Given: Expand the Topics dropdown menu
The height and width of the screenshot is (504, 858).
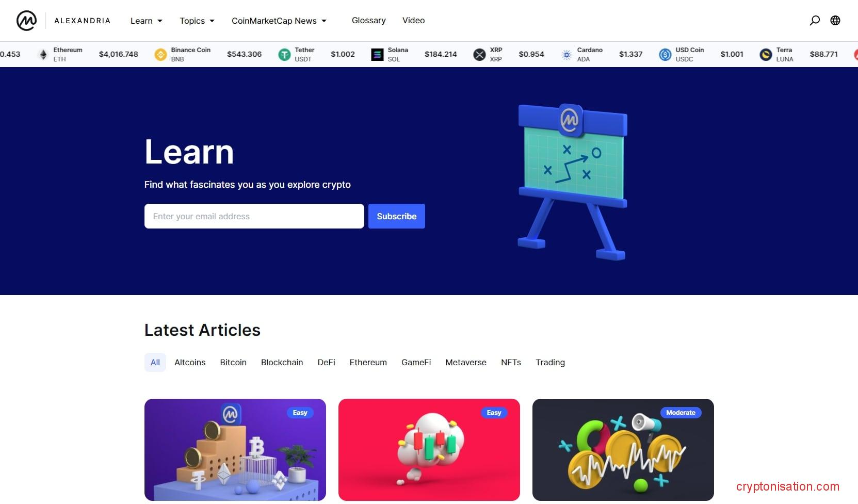Looking at the screenshot, I should click(197, 21).
